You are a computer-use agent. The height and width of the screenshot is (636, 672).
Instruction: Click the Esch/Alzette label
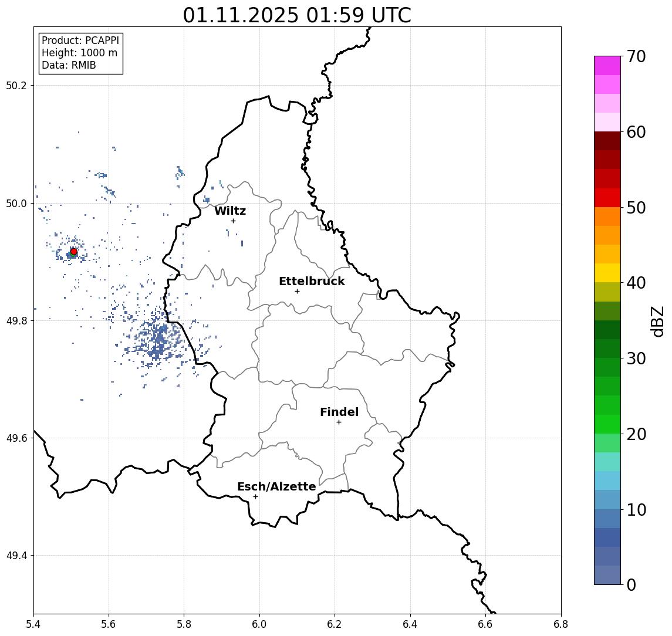(276, 486)
